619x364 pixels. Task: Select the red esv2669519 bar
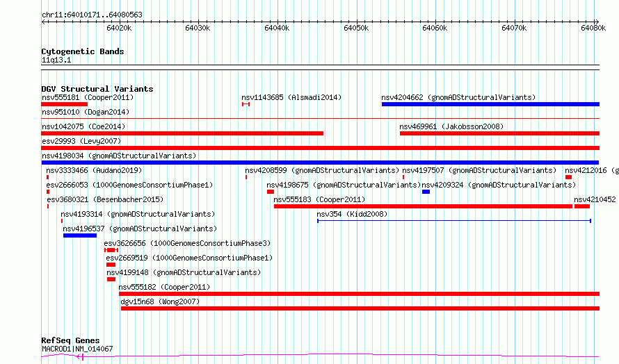(111, 265)
